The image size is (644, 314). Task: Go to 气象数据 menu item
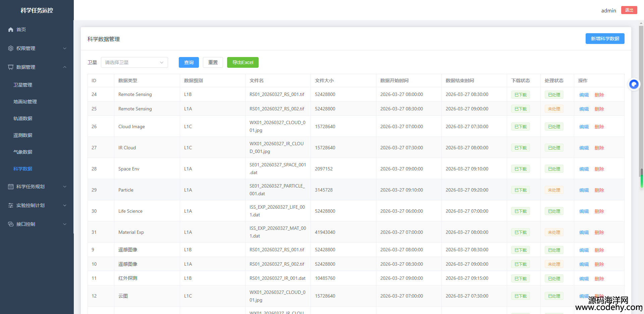[x=23, y=152]
